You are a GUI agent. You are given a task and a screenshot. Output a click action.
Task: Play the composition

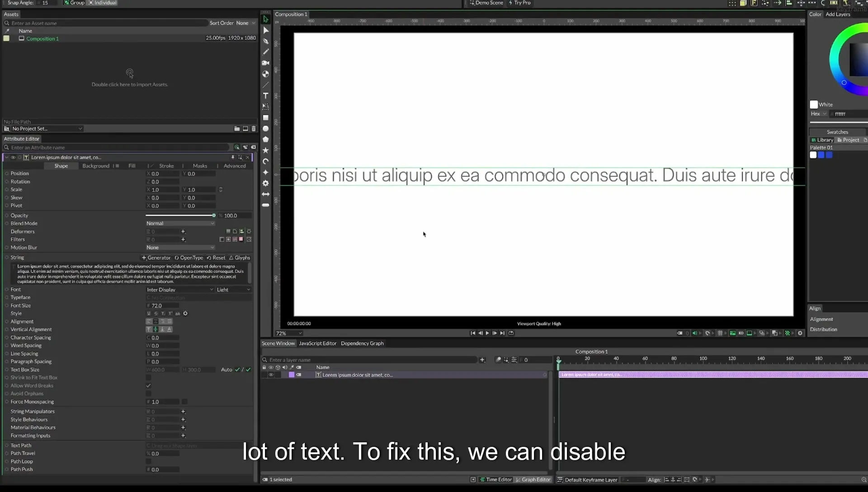click(x=487, y=333)
